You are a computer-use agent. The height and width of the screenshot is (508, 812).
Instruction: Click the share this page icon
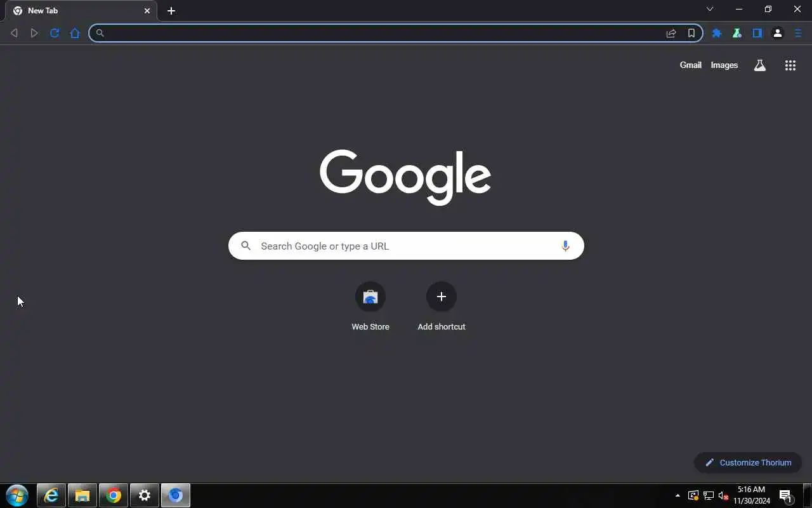671,33
